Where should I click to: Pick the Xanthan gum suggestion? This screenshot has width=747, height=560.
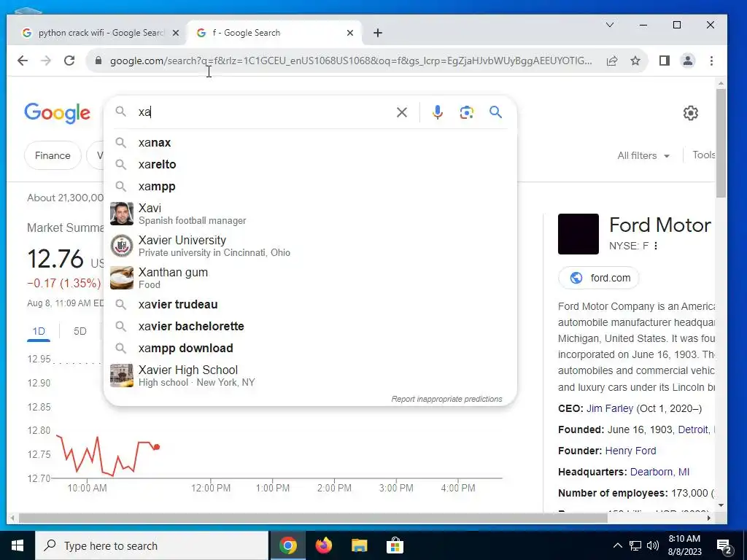click(x=310, y=278)
